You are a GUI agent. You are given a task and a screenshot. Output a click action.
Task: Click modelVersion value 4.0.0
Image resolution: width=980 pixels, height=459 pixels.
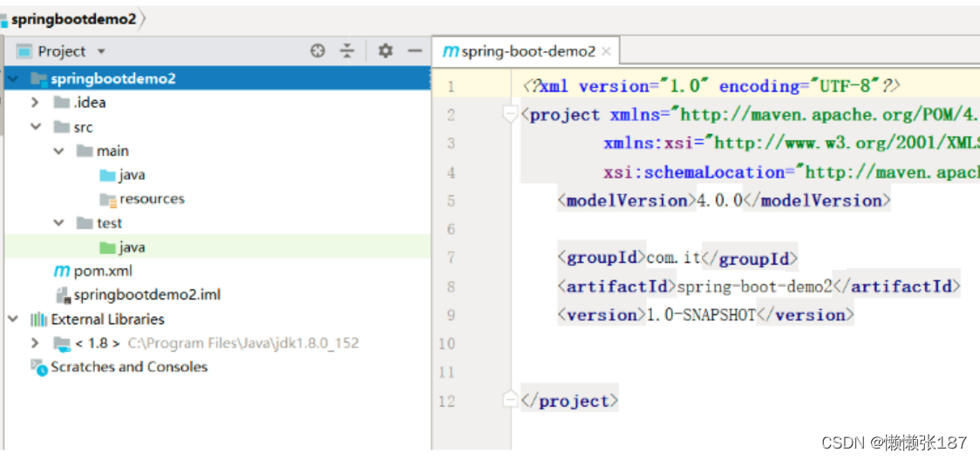(718, 200)
